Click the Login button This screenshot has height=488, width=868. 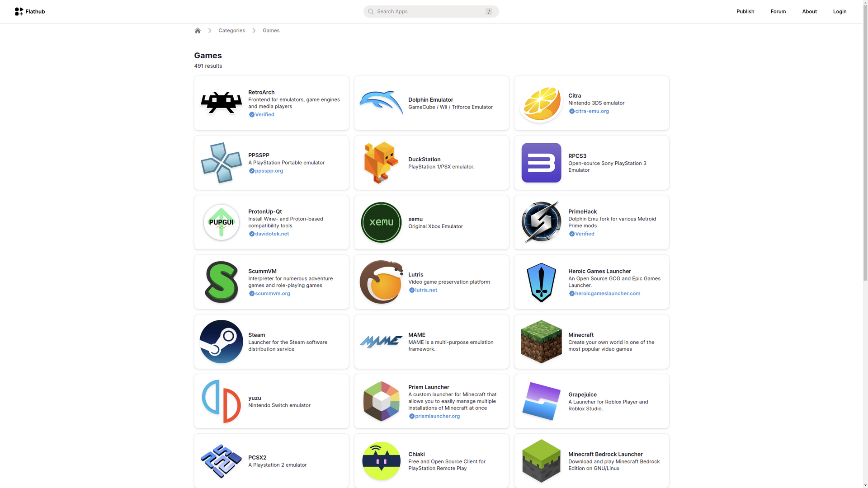[x=840, y=11]
